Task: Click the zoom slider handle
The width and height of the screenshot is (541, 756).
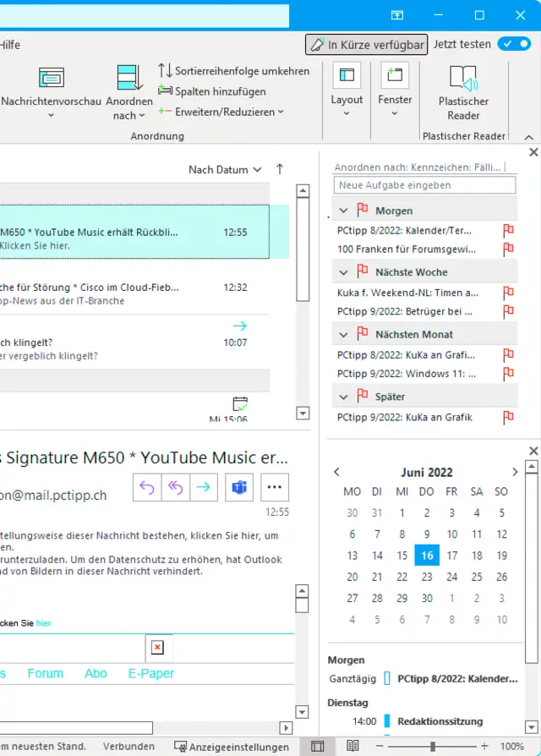Action: 433,747
